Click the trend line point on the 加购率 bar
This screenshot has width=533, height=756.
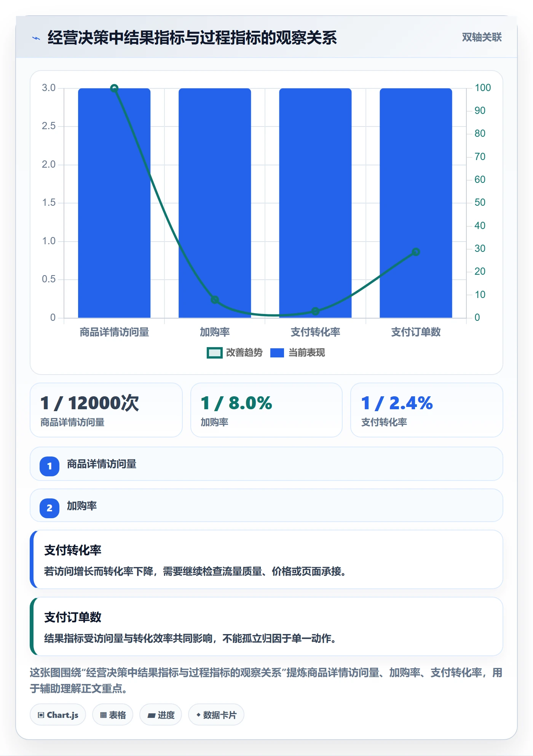click(215, 300)
